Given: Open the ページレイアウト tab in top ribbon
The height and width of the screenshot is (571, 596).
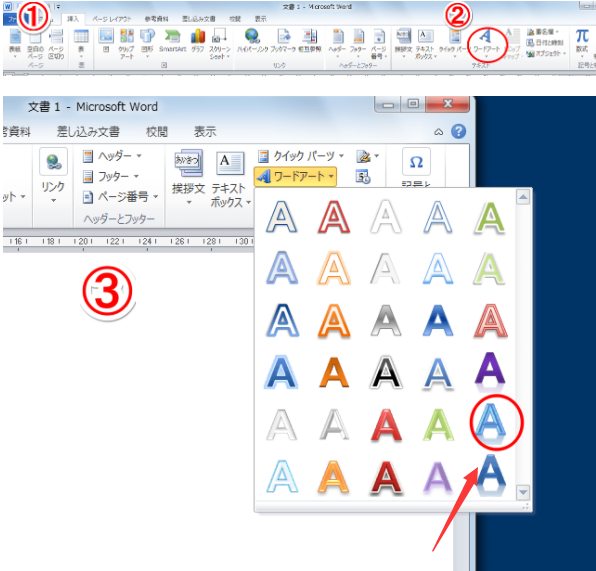Looking at the screenshot, I should point(111,19).
